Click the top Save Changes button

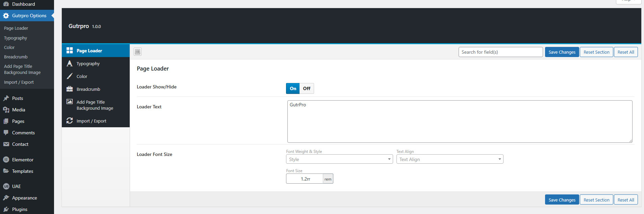(562, 52)
